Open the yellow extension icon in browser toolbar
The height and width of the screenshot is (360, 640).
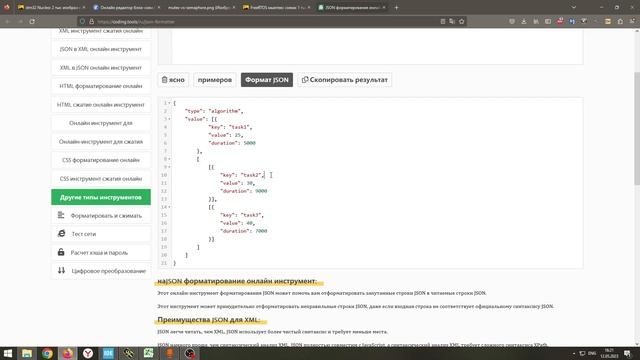(x=608, y=21)
